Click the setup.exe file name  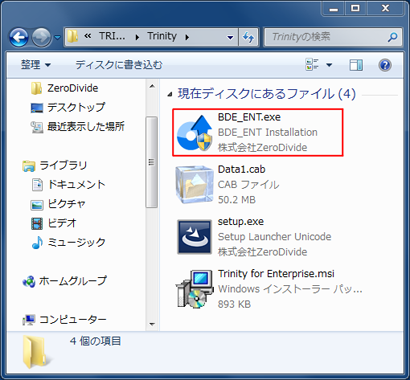tap(240, 222)
